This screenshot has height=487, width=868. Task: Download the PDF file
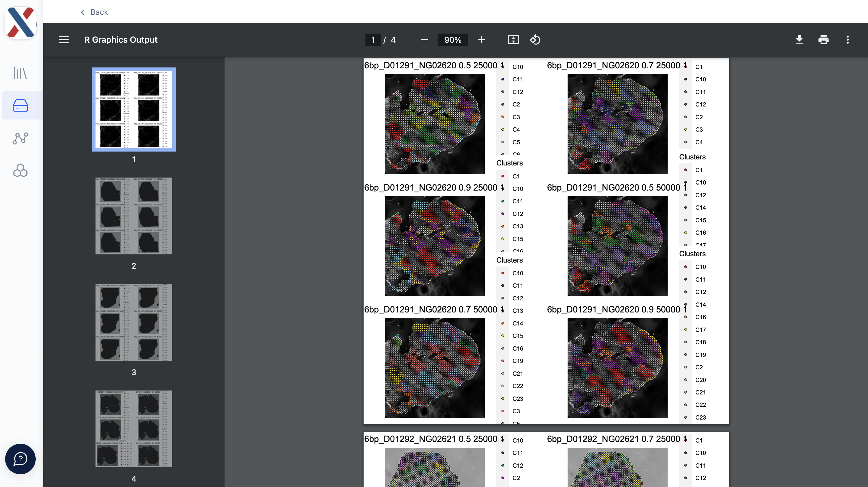[799, 40]
